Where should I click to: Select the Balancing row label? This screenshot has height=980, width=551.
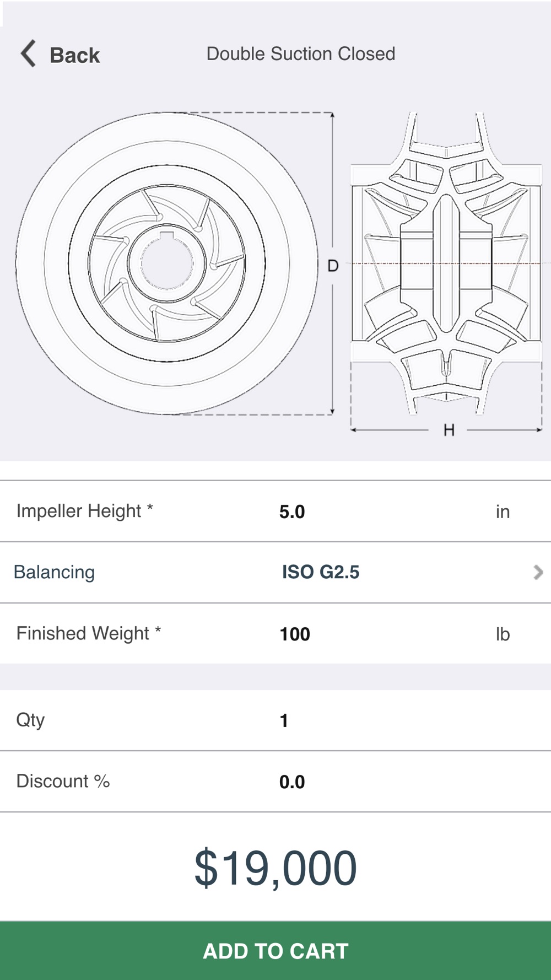[55, 572]
